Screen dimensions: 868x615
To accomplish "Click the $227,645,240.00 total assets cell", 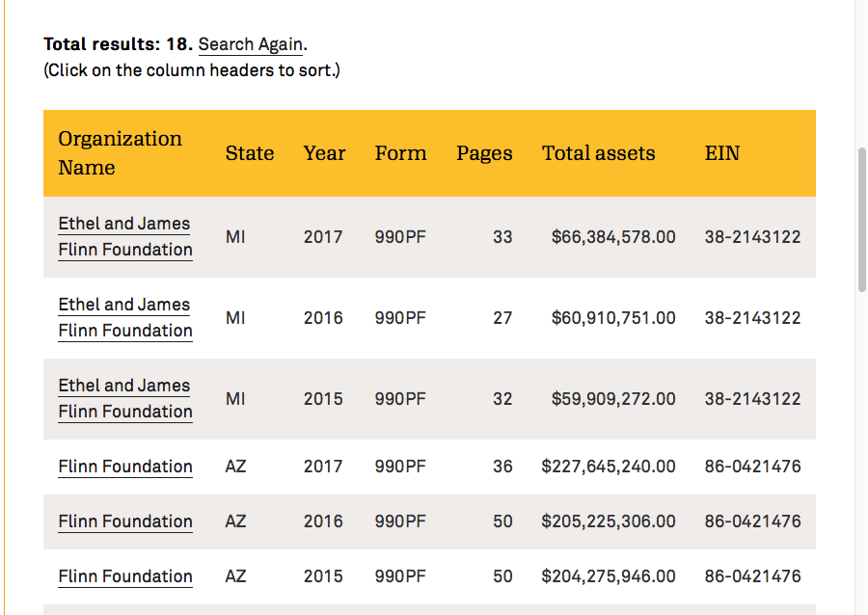I will (609, 467).
